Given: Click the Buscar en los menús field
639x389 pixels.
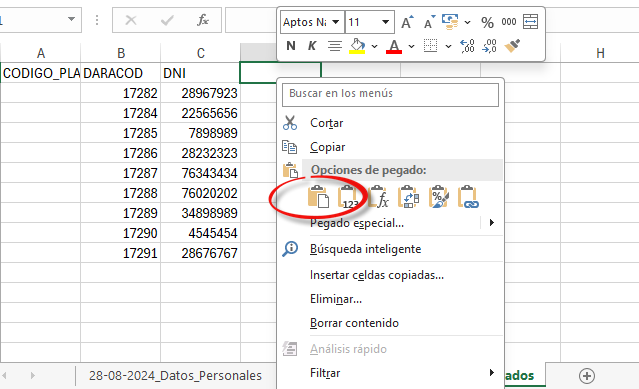Looking at the screenshot, I should pos(390,95).
